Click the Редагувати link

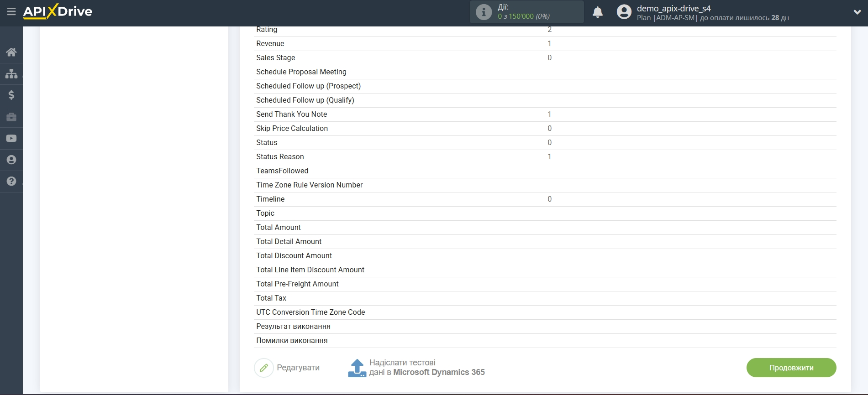(298, 368)
